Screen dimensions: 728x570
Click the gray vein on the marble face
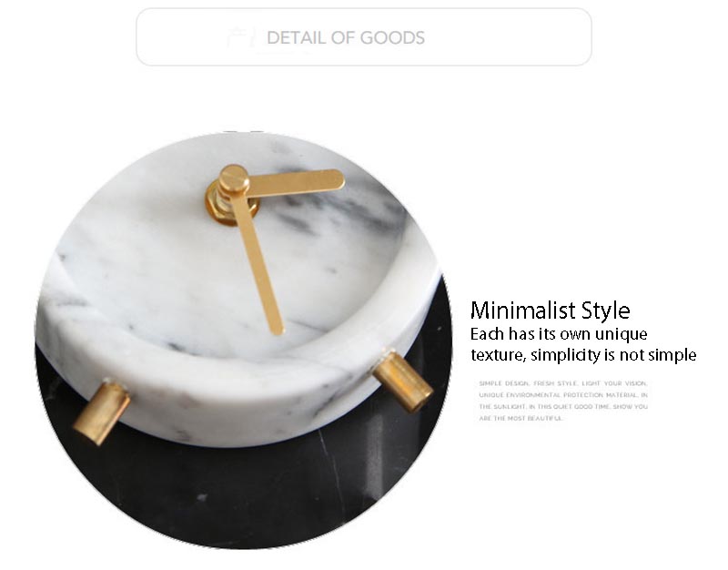point(334,204)
